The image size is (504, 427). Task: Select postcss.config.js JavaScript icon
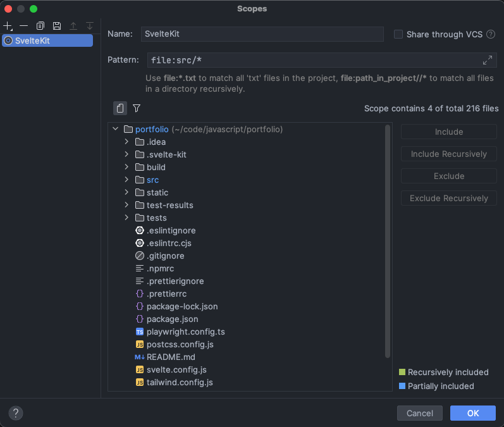pos(140,344)
